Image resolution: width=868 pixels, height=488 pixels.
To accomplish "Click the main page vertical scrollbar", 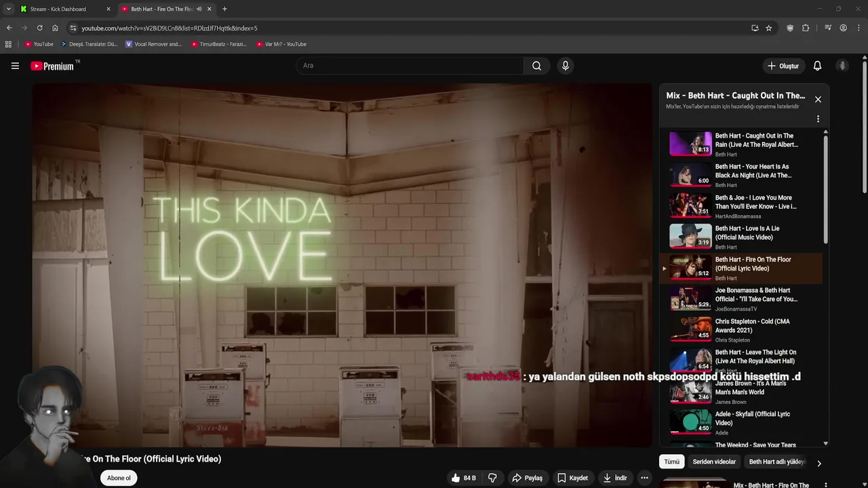I will [x=865, y=129].
